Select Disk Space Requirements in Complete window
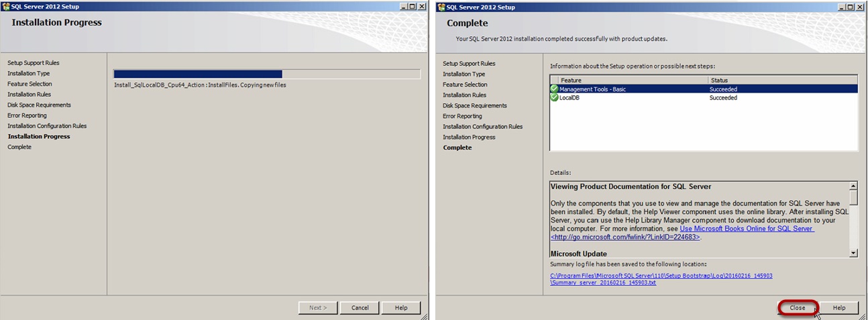Screen dimensions: 868x320 pos(475,105)
